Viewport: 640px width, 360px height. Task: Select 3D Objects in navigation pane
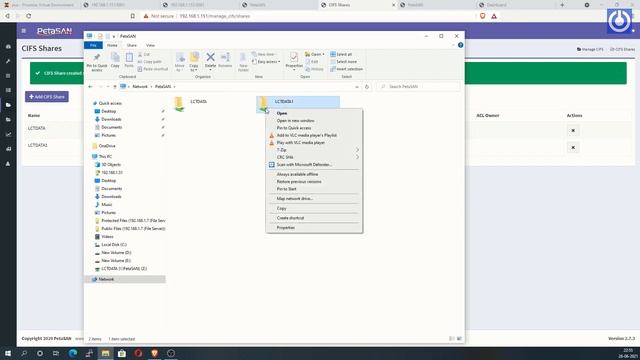click(111, 164)
